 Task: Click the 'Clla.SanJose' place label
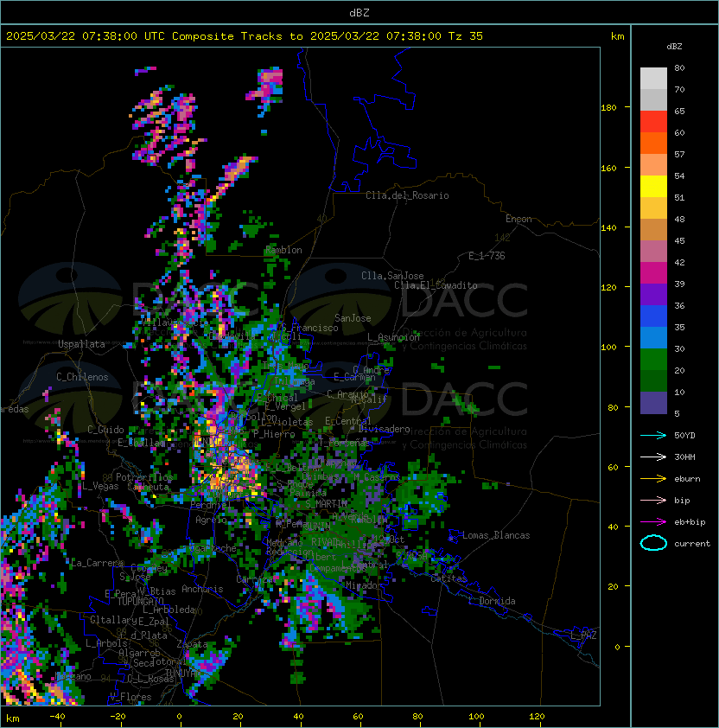pyautogui.click(x=392, y=276)
